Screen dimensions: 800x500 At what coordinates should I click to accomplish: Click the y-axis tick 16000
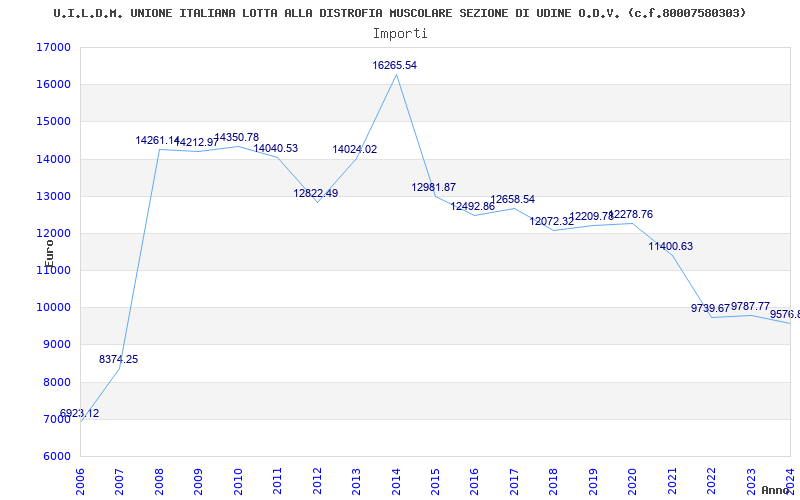pyautogui.click(x=53, y=85)
